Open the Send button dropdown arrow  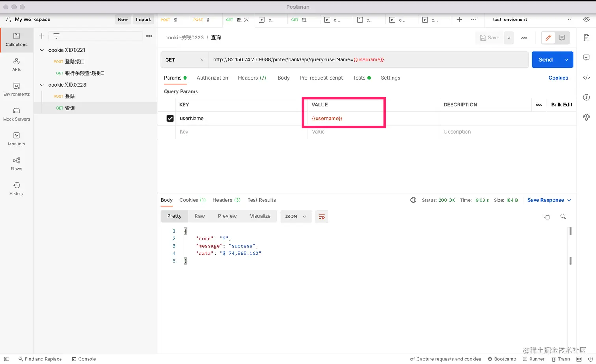[x=566, y=60]
